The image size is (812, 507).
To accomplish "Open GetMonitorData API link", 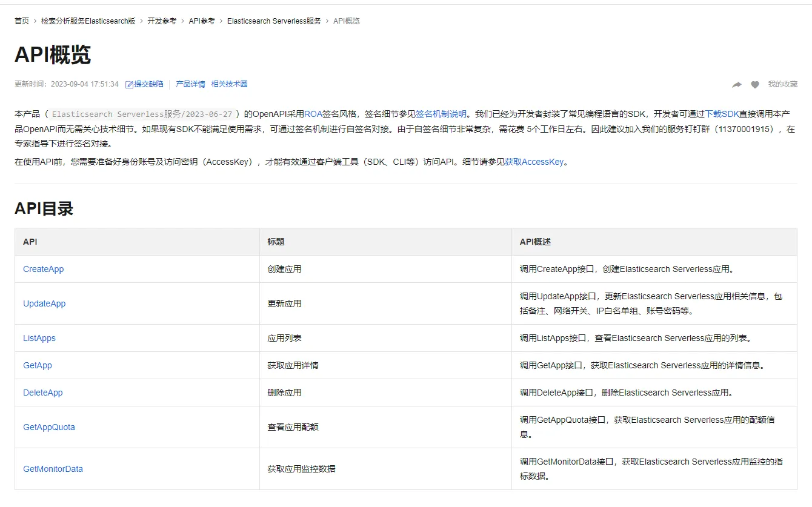I will [53, 469].
